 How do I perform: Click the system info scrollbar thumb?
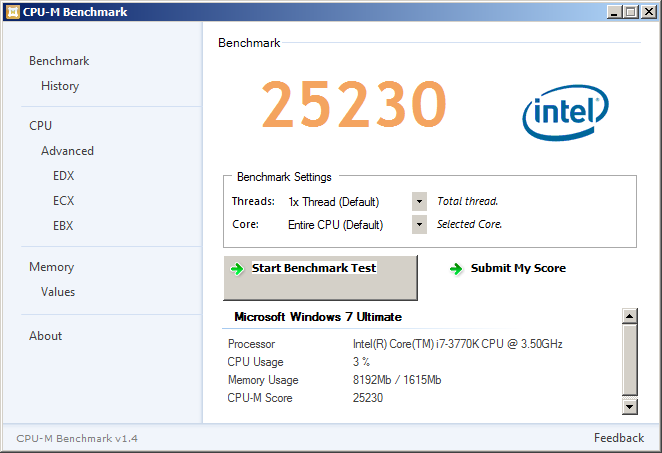click(629, 359)
